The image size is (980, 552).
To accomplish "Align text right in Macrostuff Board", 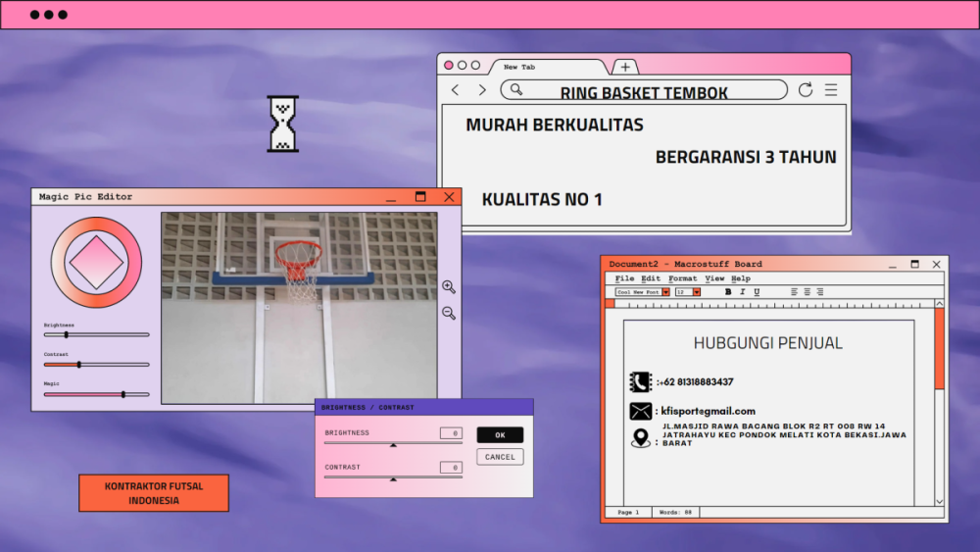I will 820,292.
